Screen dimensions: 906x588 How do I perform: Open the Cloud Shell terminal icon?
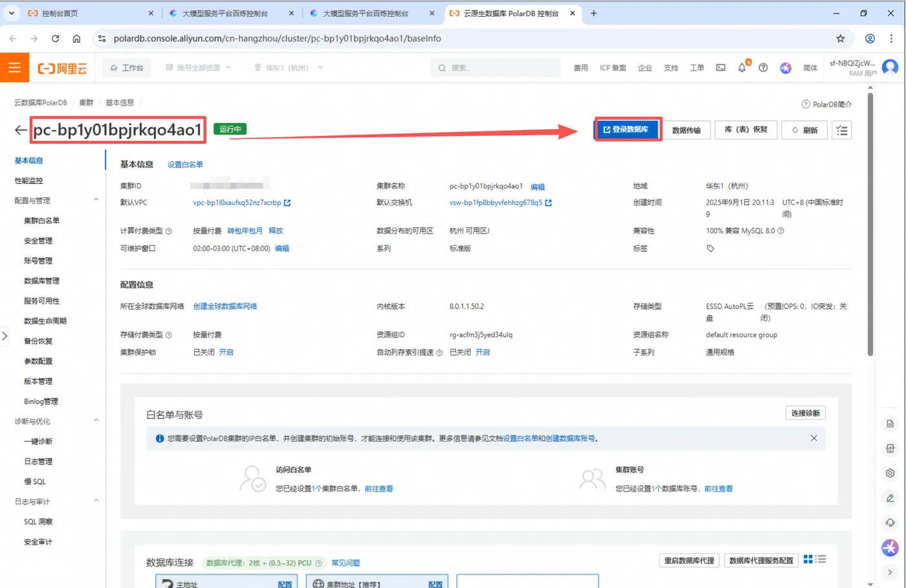click(720, 67)
